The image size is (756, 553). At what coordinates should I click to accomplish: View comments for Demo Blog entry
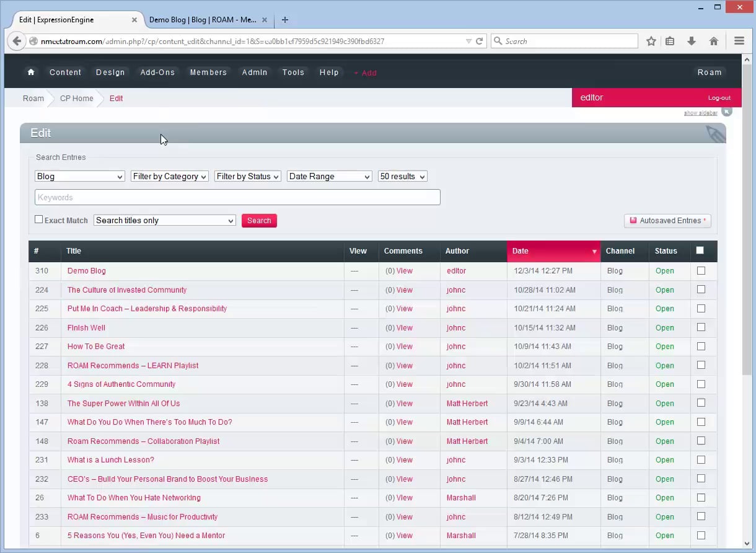click(405, 271)
